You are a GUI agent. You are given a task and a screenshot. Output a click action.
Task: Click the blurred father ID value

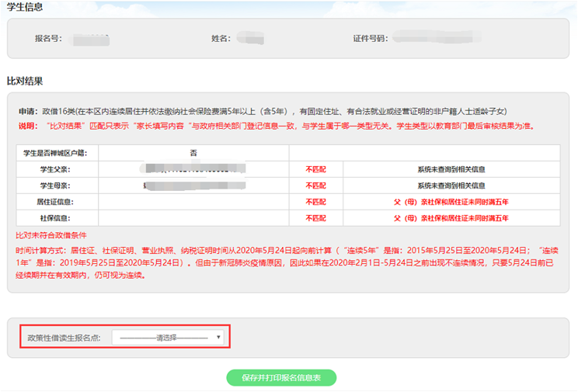click(193, 168)
